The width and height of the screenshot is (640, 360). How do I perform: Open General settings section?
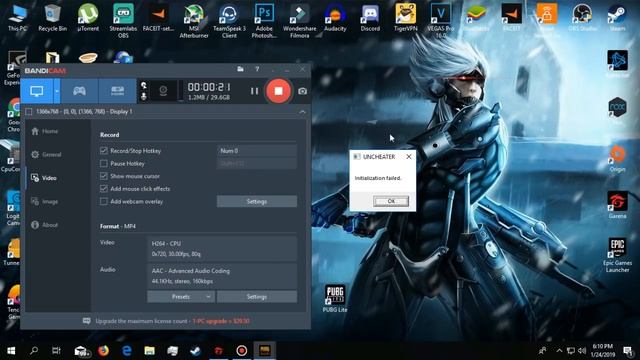[46, 154]
